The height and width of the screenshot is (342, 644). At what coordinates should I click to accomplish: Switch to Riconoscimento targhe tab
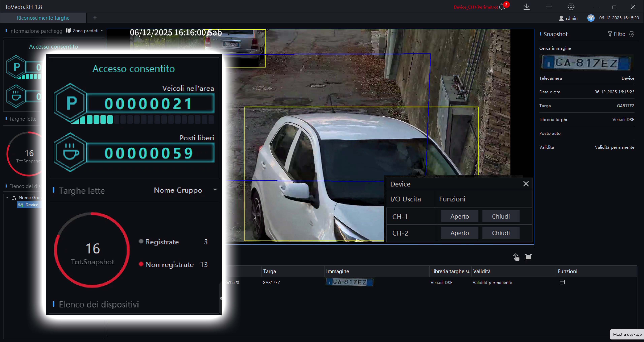43,18
